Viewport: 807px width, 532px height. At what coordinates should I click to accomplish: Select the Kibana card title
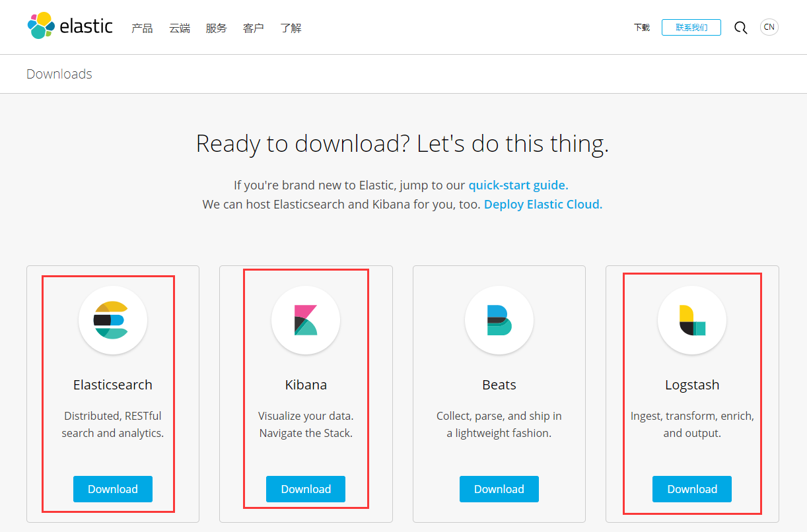(x=306, y=385)
